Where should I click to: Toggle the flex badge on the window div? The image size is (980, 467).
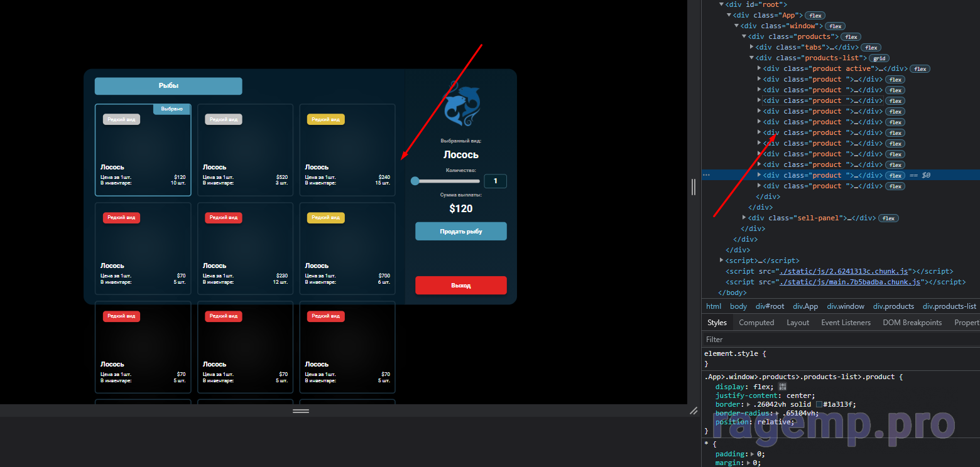835,26
